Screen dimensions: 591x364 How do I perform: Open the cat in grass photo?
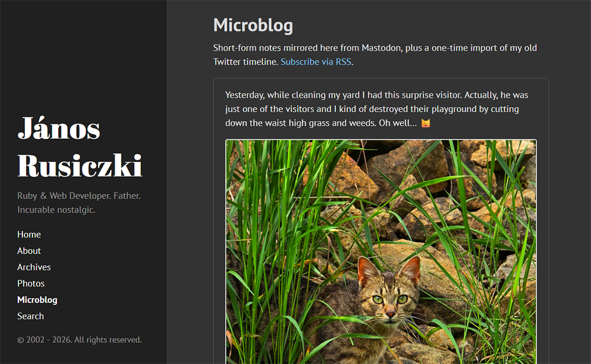(x=381, y=251)
